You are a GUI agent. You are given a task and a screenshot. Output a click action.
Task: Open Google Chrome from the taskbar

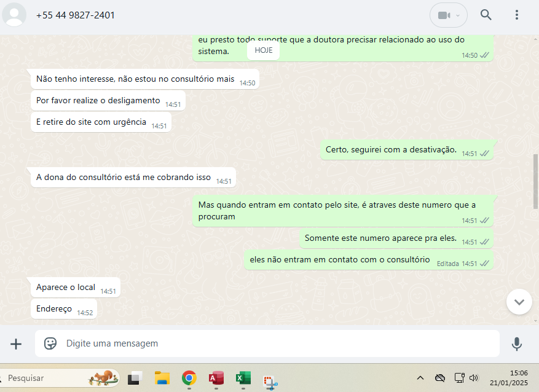[189, 378]
